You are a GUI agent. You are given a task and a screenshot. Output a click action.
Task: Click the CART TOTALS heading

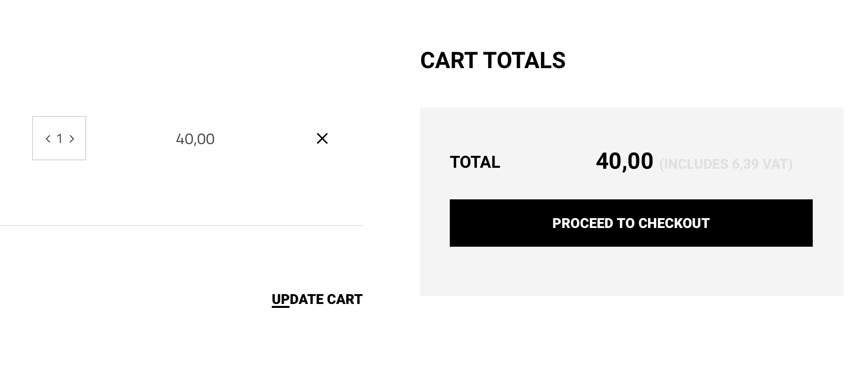(493, 60)
